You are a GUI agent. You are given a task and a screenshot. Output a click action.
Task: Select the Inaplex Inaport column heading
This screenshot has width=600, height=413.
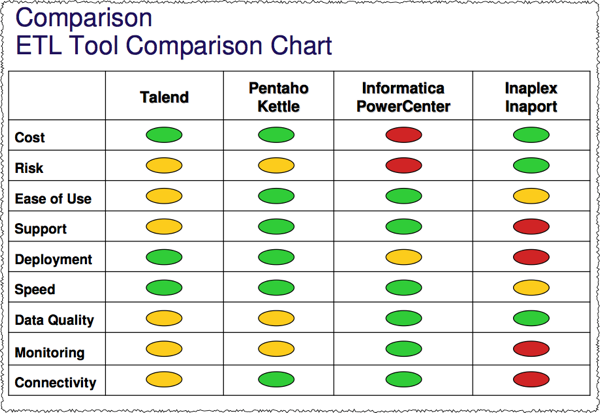coord(530,97)
